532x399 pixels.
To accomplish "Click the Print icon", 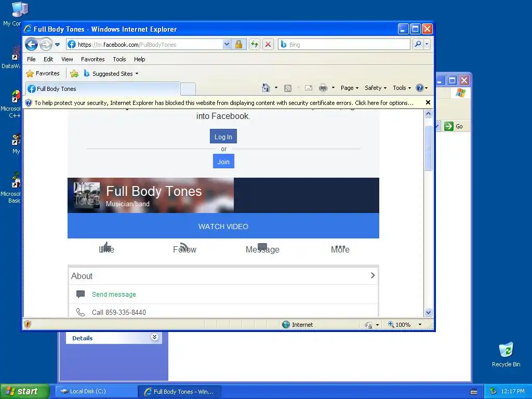I will [x=323, y=88].
